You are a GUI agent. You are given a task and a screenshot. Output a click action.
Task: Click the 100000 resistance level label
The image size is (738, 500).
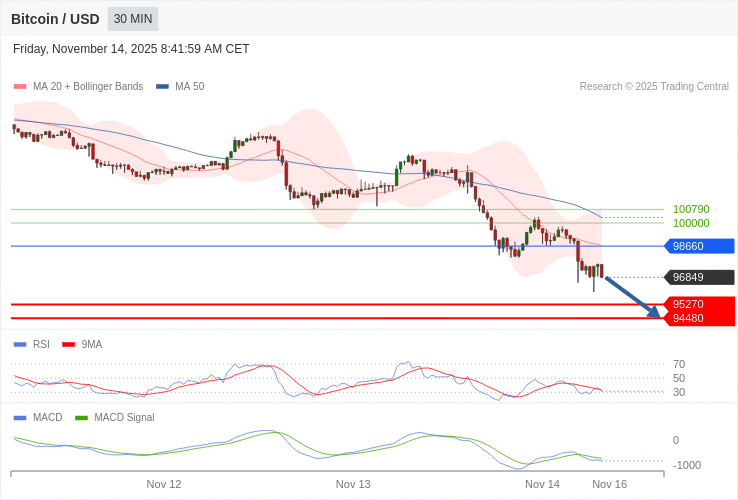tap(691, 223)
